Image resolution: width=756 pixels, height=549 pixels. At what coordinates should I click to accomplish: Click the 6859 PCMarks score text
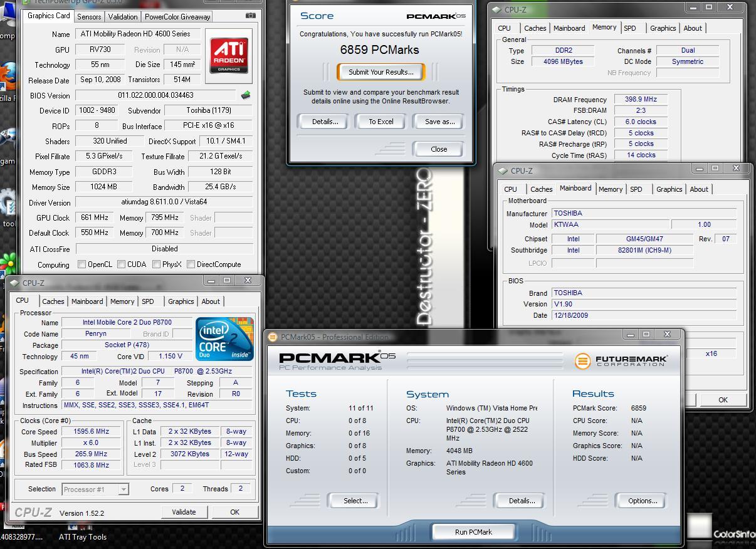tap(380, 50)
